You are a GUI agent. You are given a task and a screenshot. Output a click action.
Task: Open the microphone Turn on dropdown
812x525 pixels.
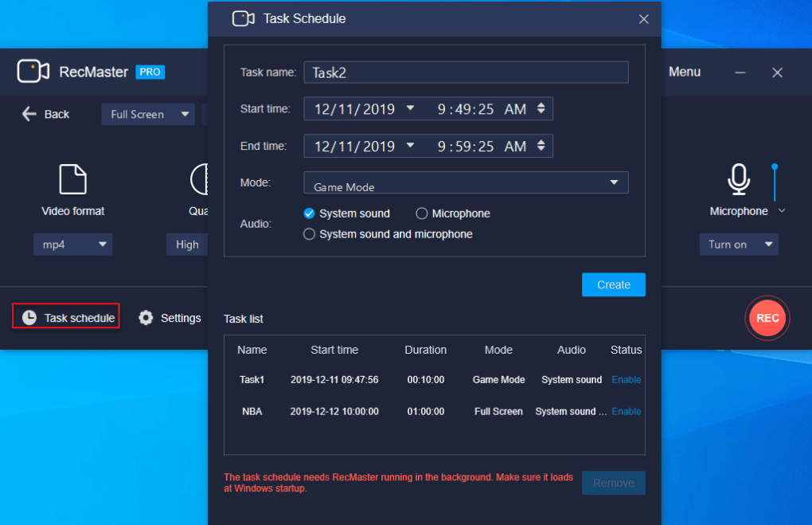click(739, 245)
